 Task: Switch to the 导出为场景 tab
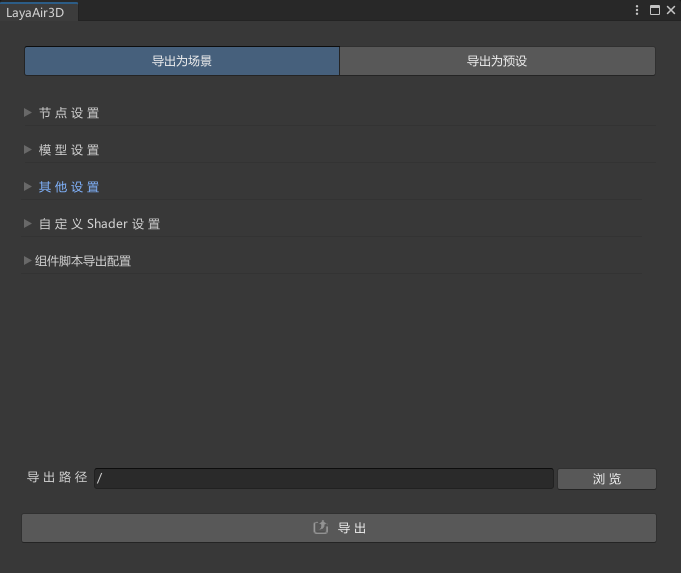[x=182, y=61]
